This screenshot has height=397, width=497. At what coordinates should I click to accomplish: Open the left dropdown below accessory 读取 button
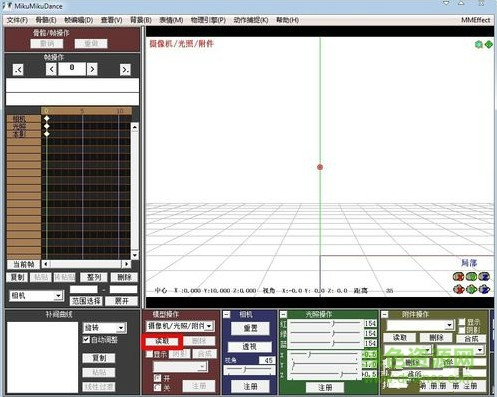click(428, 350)
